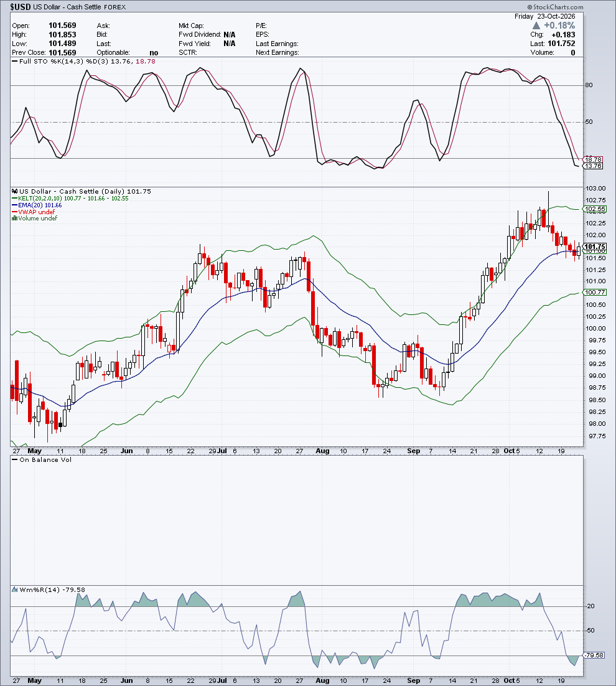
Task: Click the Mkt Cap label
Action: 191,26
